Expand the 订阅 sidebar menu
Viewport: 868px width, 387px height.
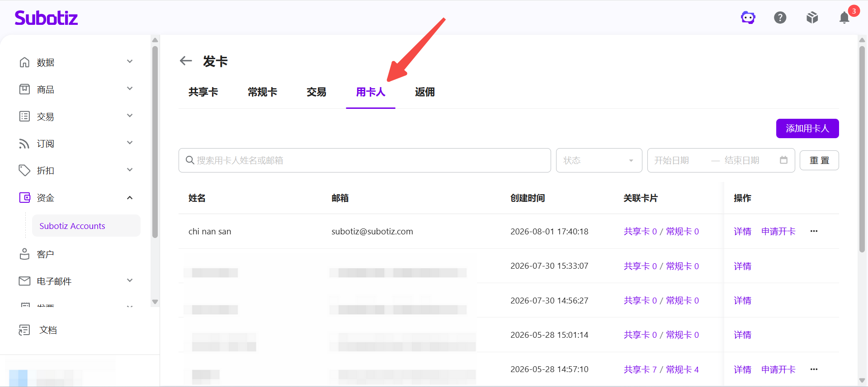(130, 143)
